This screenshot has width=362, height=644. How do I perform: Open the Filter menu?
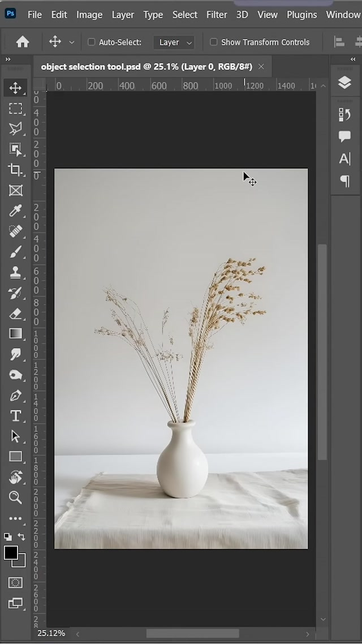pyautogui.click(x=216, y=15)
